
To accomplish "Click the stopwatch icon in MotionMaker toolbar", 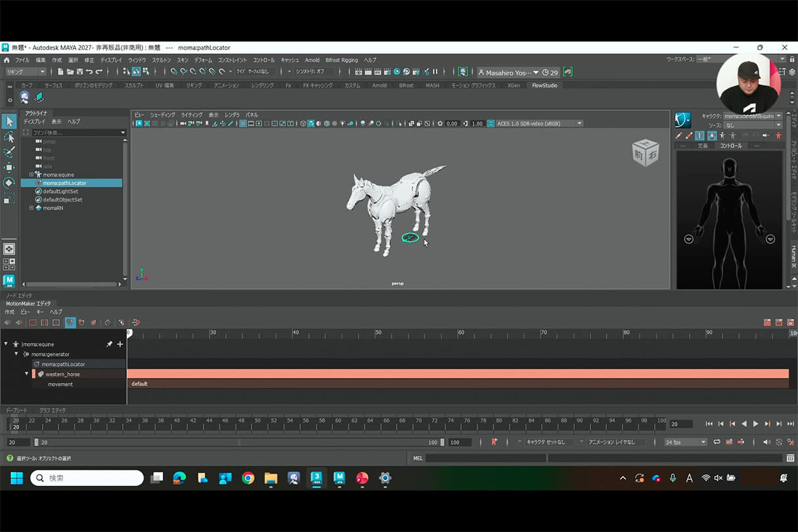I will tap(107, 322).
